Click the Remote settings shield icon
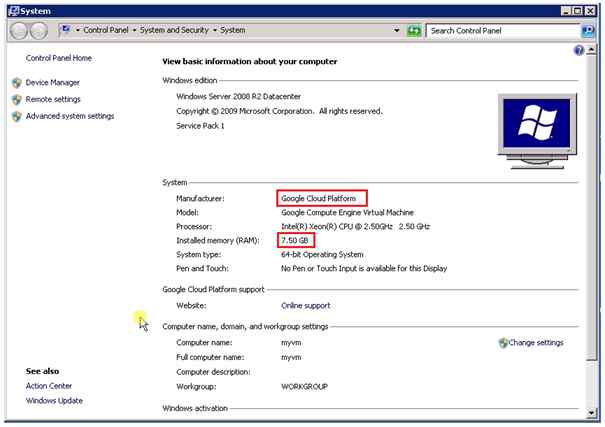Image resolution: width=605 pixels, height=427 pixels. point(17,100)
